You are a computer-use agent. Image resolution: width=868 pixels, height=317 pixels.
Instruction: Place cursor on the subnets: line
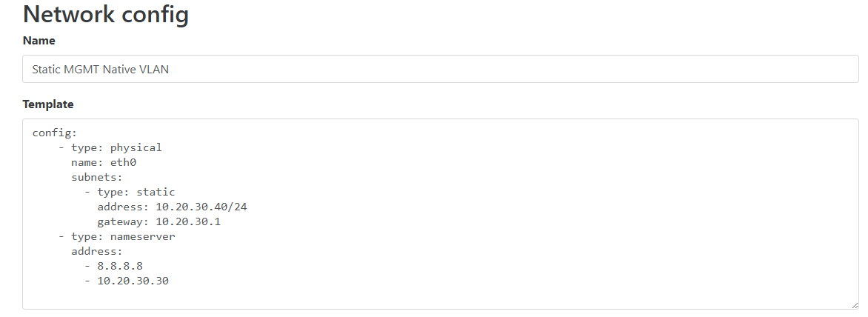[96, 178]
